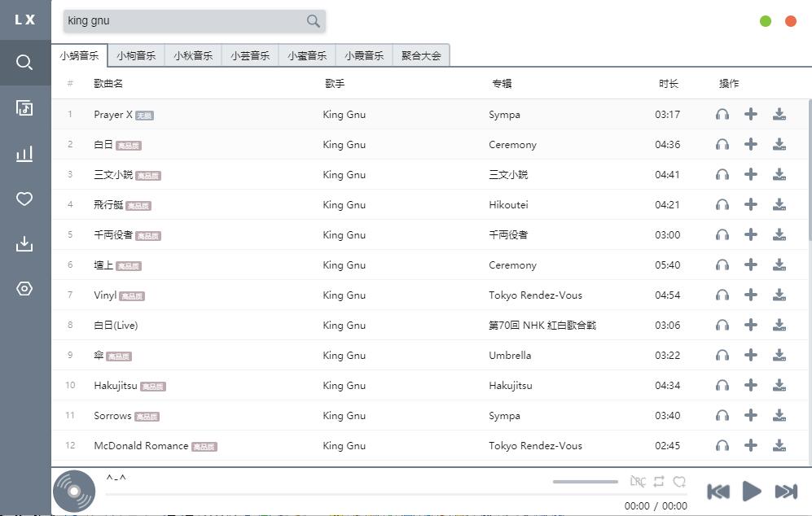Click the vinyl disc cover thumbnail
This screenshot has height=516, width=812.
(74, 491)
